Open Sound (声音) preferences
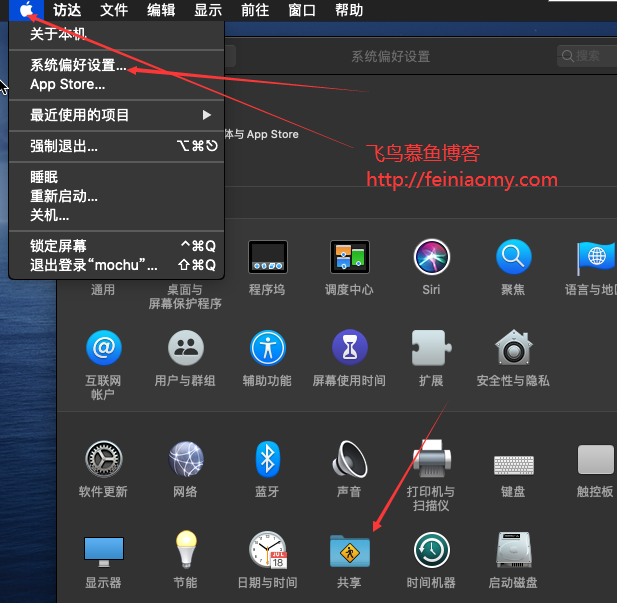 350,459
